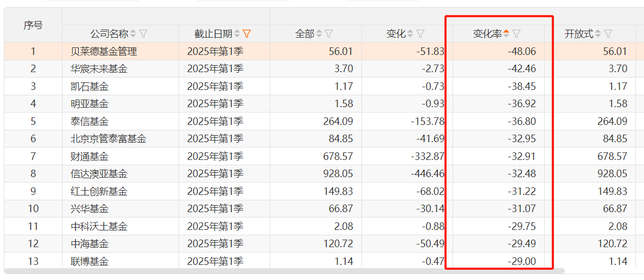Select company 财通基金
This screenshot has height=280, width=644.
click(x=90, y=156)
